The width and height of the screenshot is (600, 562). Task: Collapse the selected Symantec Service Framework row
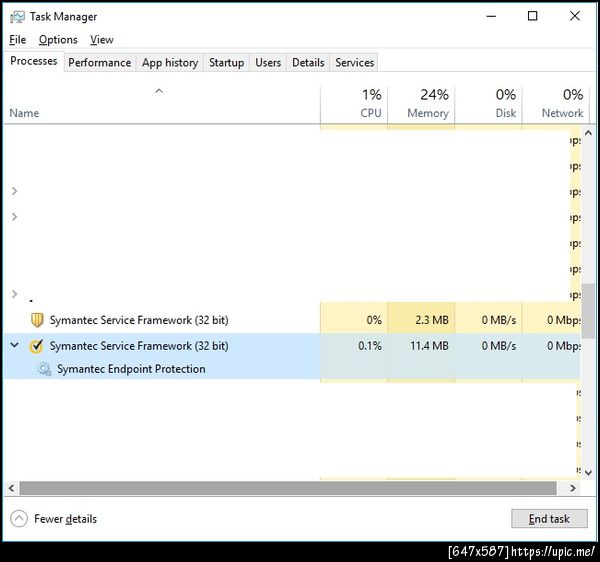[15, 345]
